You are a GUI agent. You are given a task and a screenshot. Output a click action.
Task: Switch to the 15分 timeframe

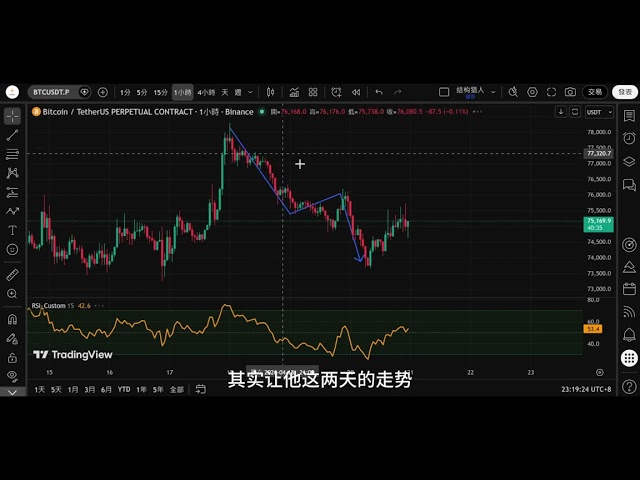pyautogui.click(x=161, y=92)
